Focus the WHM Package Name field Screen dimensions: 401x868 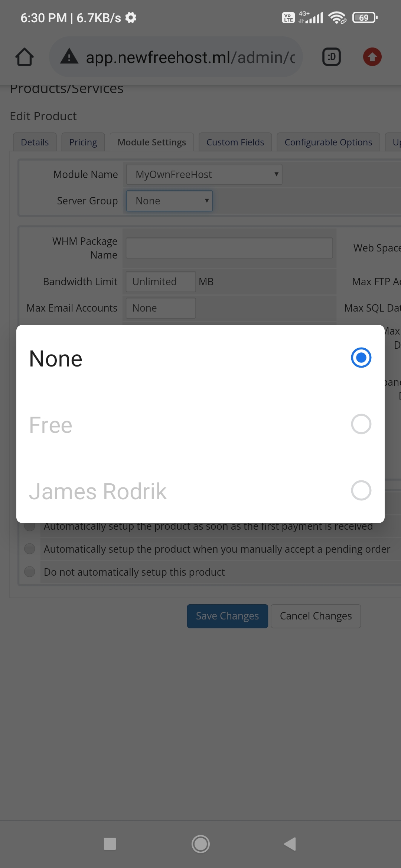(x=229, y=248)
